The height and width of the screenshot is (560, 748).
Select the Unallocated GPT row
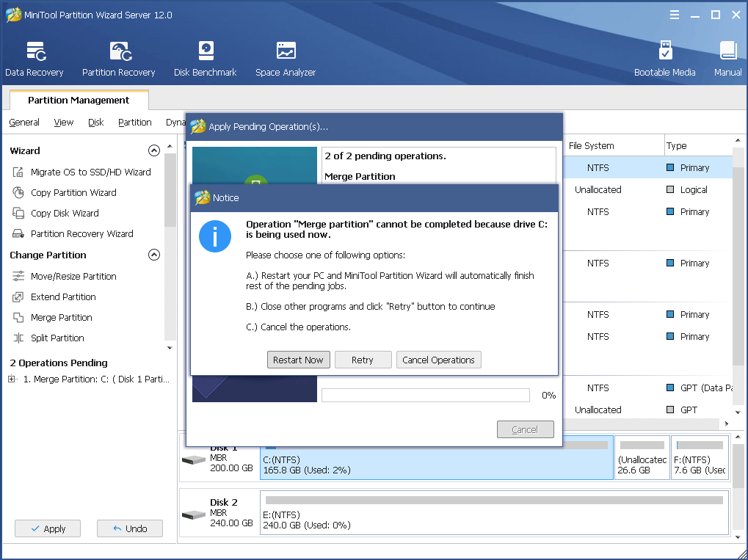(648, 410)
